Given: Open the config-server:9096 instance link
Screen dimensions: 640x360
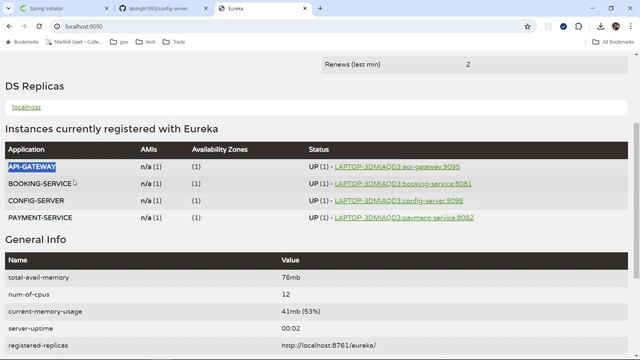Looking at the screenshot, I should pos(399,201).
